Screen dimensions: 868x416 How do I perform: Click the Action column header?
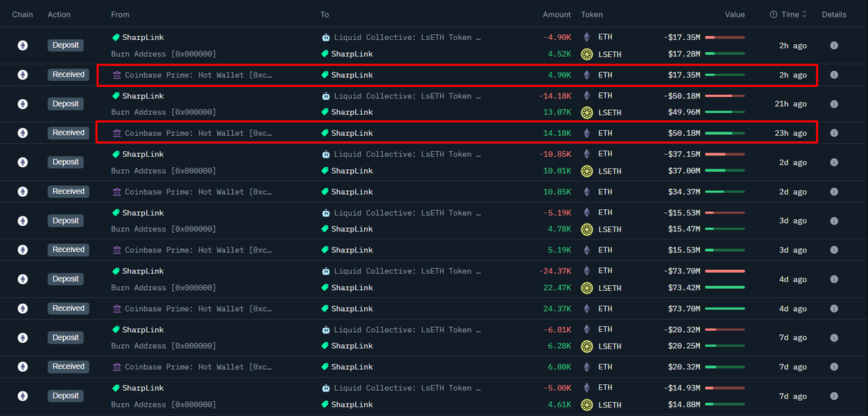tap(59, 14)
